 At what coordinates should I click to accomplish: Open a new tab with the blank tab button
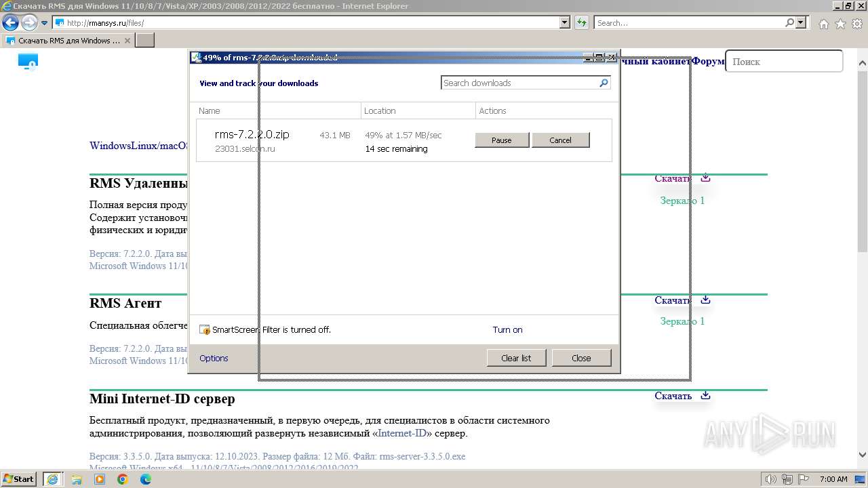[145, 41]
